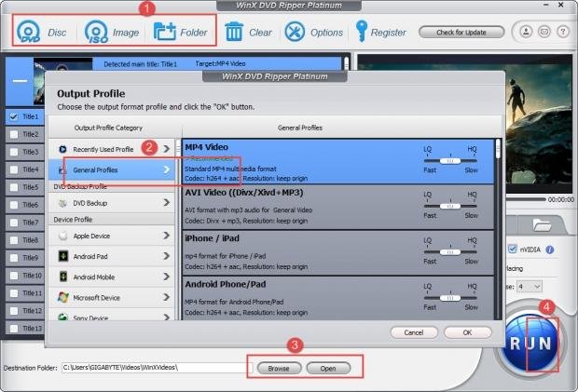The height and width of the screenshot is (392, 578).
Task: Click the Cancel button
Action: point(414,332)
